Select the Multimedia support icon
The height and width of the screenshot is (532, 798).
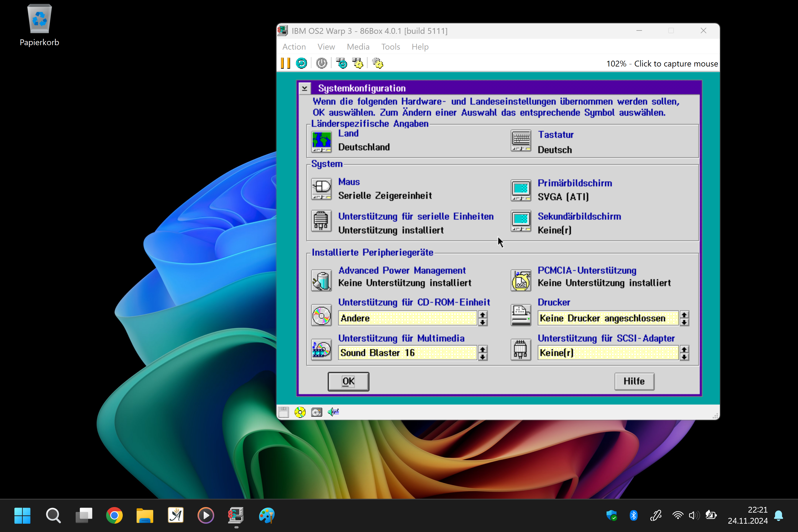(x=321, y=350)
